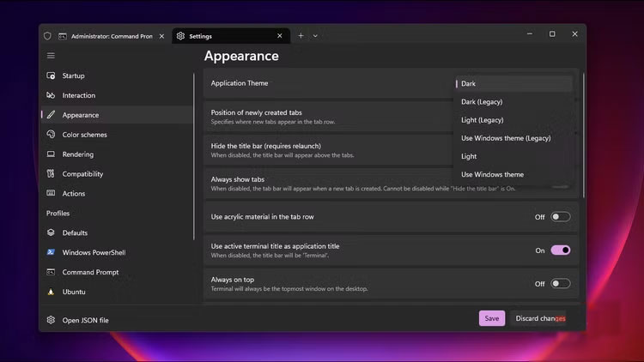Open Rendering settings icon

pyautogui.click(x=52, y=154)
